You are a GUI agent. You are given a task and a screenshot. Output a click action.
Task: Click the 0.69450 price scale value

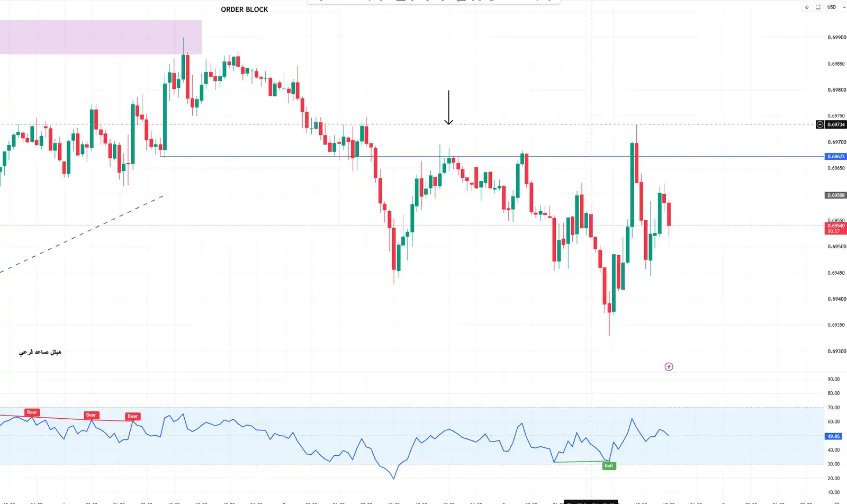click(x=836, y=273)
